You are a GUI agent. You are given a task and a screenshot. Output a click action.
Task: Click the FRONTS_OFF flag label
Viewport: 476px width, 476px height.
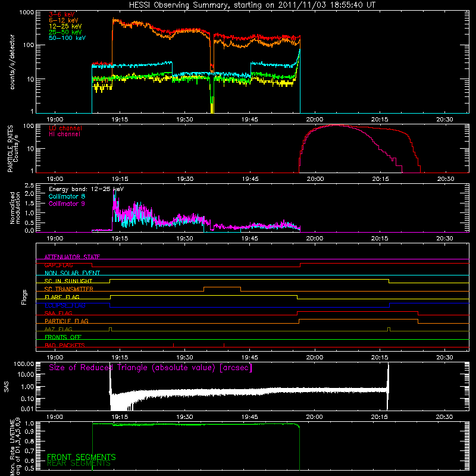point(63,337)
